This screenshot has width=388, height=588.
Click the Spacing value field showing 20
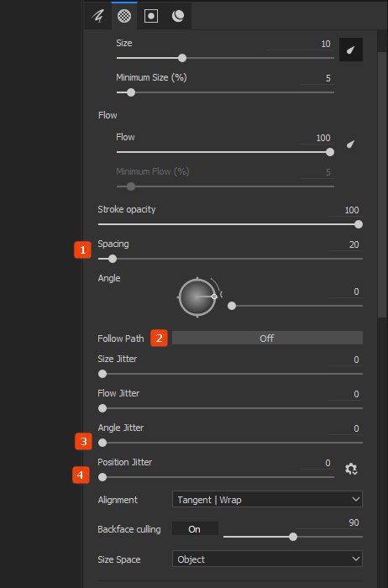click(x=346, y=244)
